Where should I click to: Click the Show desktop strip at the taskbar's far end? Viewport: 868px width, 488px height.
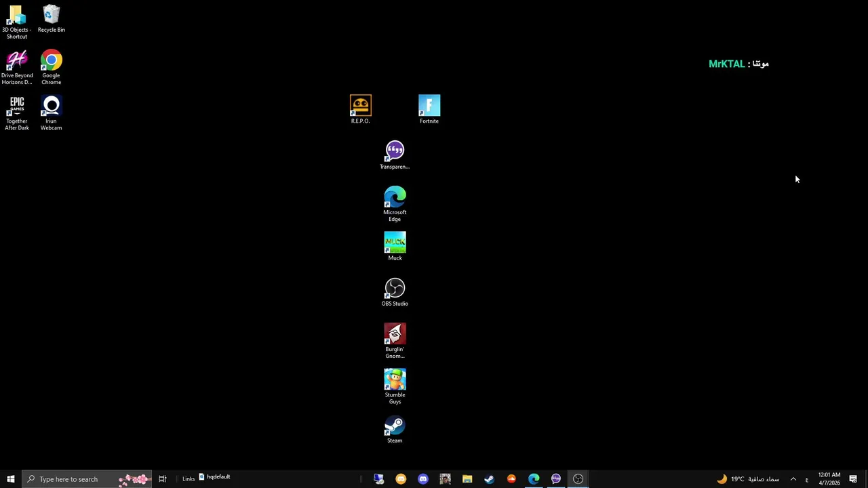click(x=866, y=479)
